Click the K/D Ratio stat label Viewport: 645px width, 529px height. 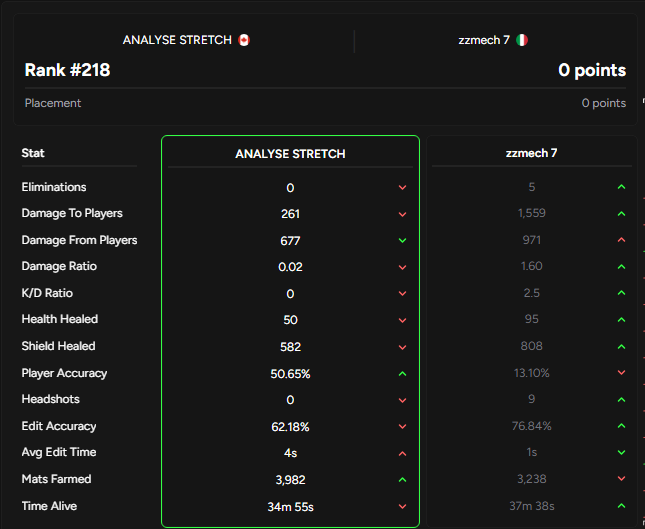[47, 293]
